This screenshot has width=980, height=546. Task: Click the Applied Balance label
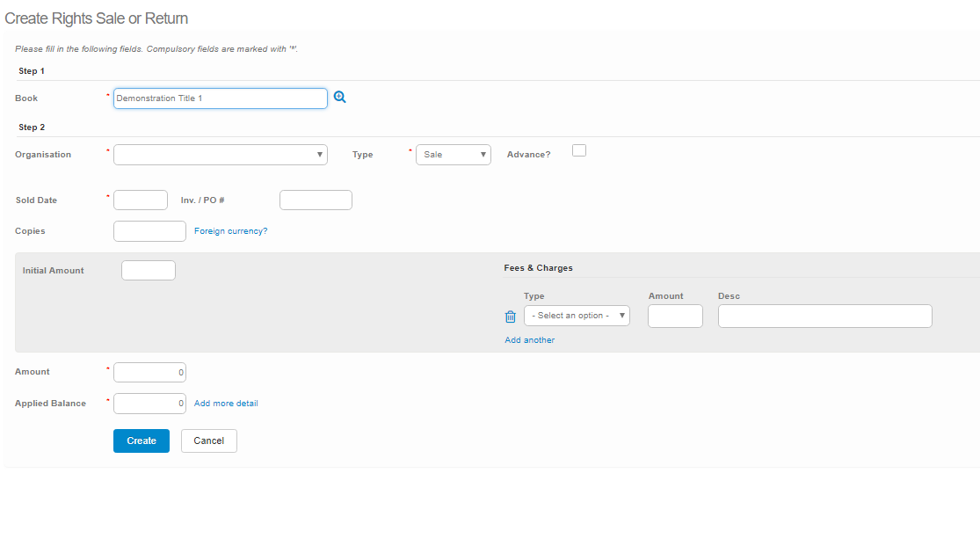coord(51,404)
